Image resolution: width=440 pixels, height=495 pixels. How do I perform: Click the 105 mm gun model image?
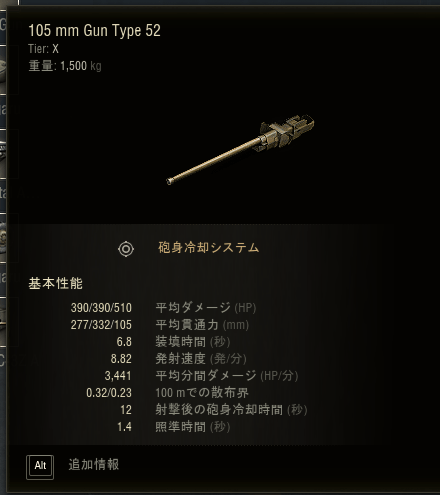pos(240,150)
